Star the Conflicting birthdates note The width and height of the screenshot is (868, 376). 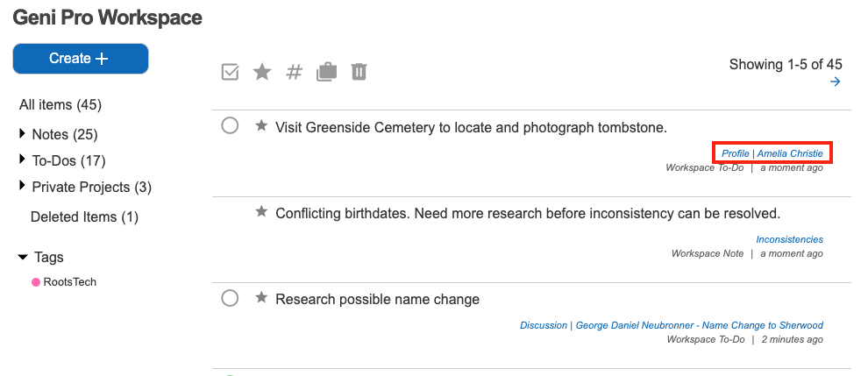[260, 211]
